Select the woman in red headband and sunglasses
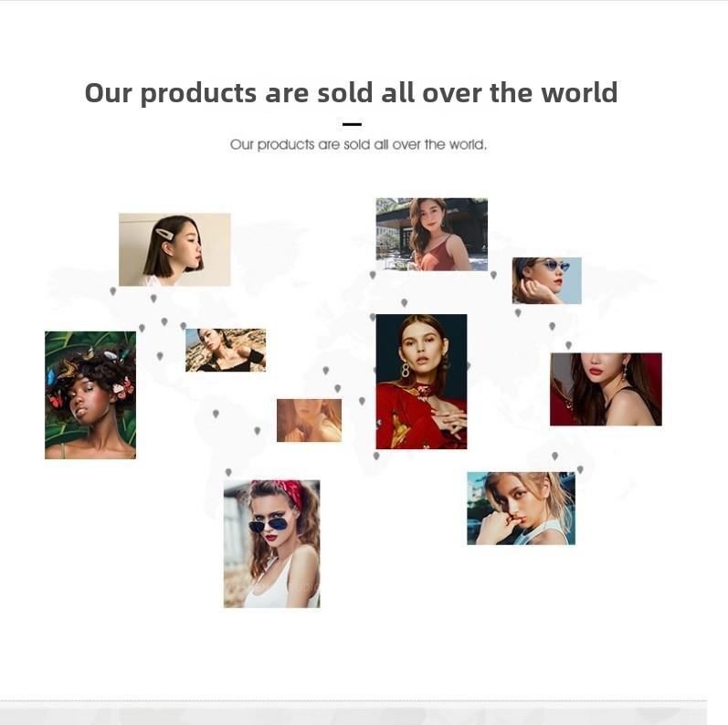 [x=271, y=544]
